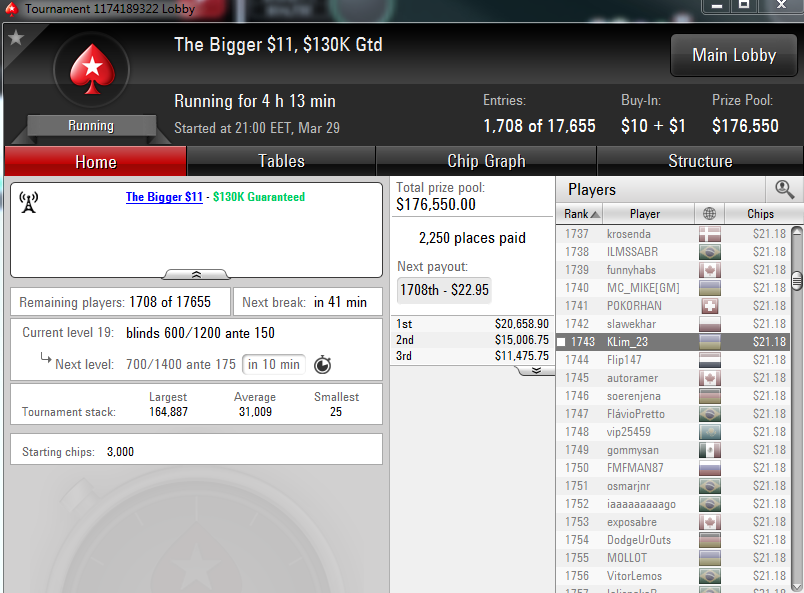Toggle the checkbox beside KLim_23 row
The height and width of the screenshot is (593, 804).
pyautogui.click(x=561, y=342)
